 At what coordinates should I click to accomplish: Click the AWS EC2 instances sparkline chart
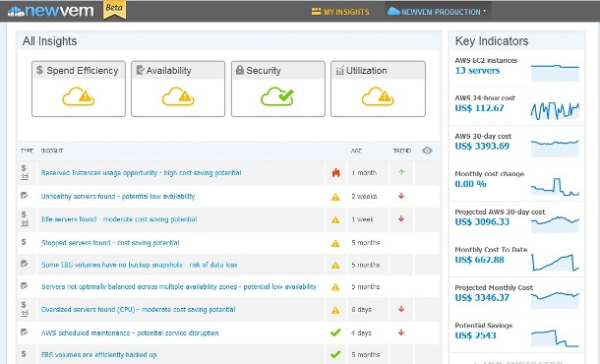tap(555, 73)
